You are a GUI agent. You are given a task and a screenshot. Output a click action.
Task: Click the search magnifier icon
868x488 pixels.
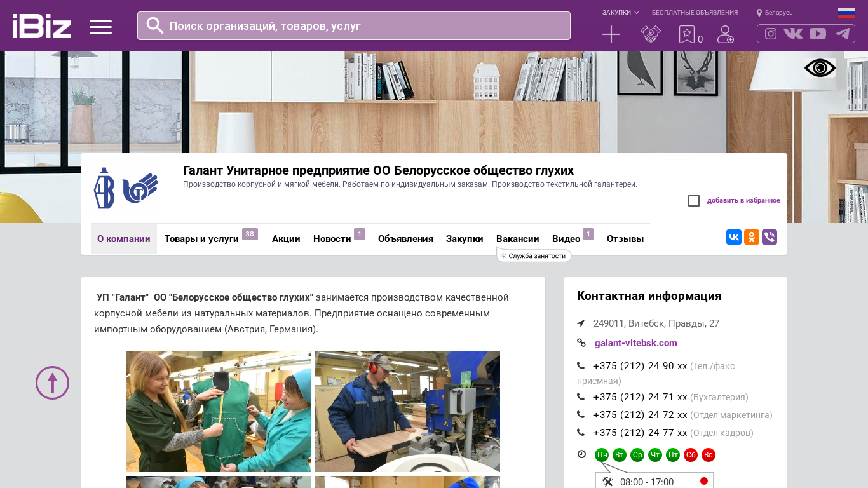pos(155,25)
